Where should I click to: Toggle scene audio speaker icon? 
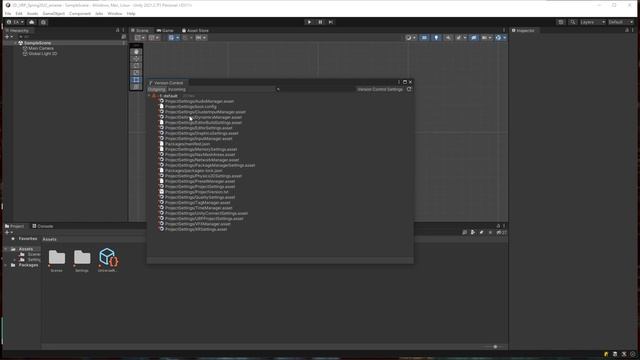tap(448, 38)
